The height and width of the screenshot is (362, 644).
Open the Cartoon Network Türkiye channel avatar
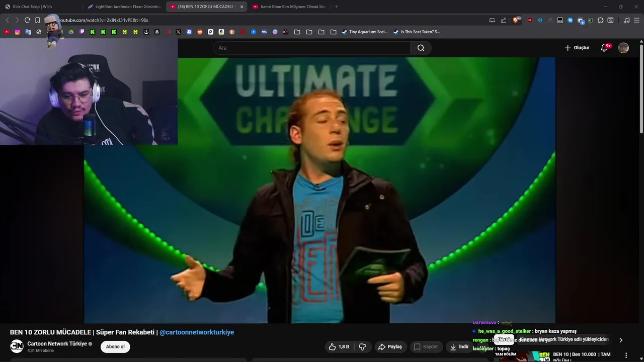(17, 346)
